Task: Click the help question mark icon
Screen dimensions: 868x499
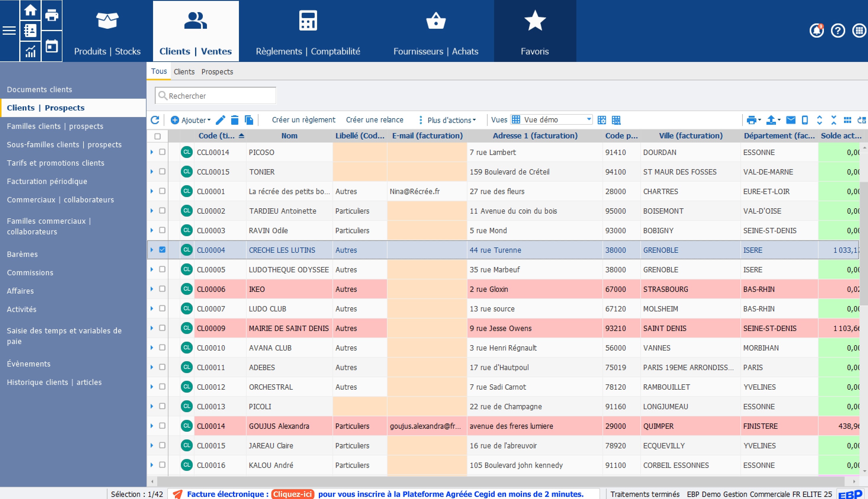Action: coord(838,31)
